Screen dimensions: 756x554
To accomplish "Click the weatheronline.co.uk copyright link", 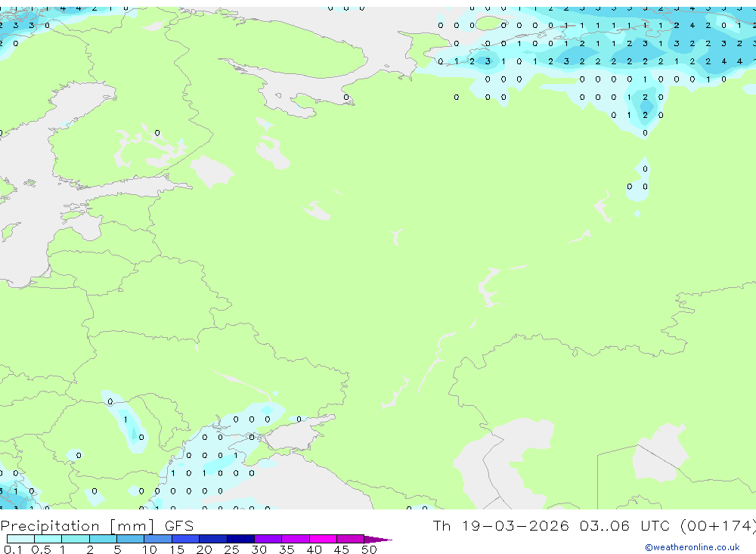I will [692, 547].
